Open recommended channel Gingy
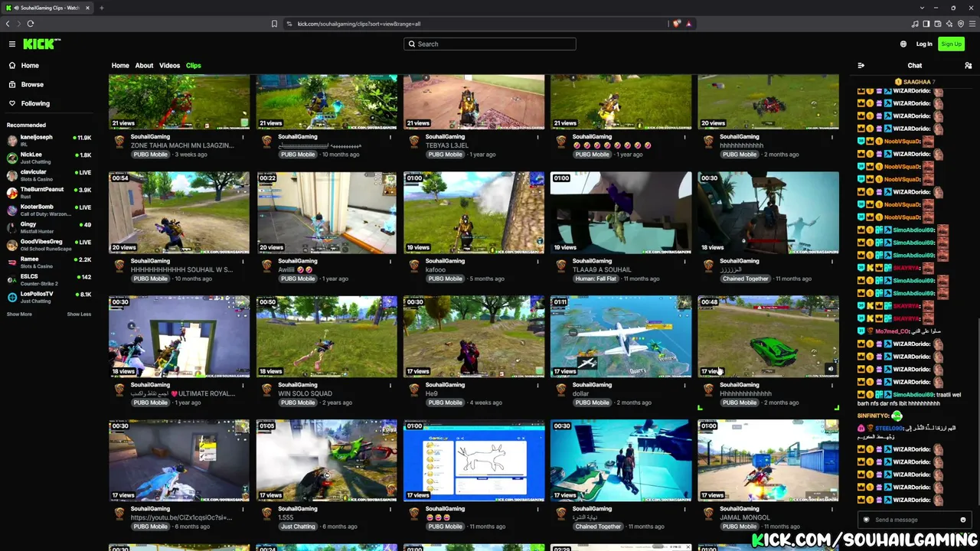The width and height of the screenshot is (980, 551). [x=48, y=227]
